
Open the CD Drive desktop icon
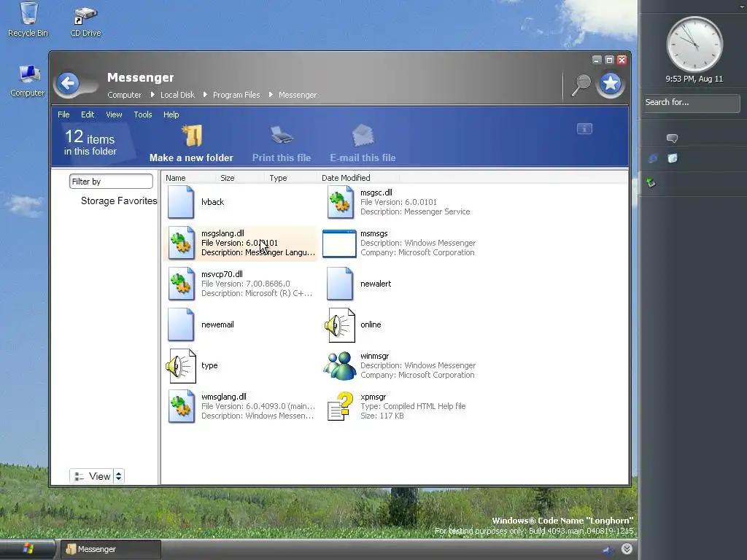[x=86, y=15]
